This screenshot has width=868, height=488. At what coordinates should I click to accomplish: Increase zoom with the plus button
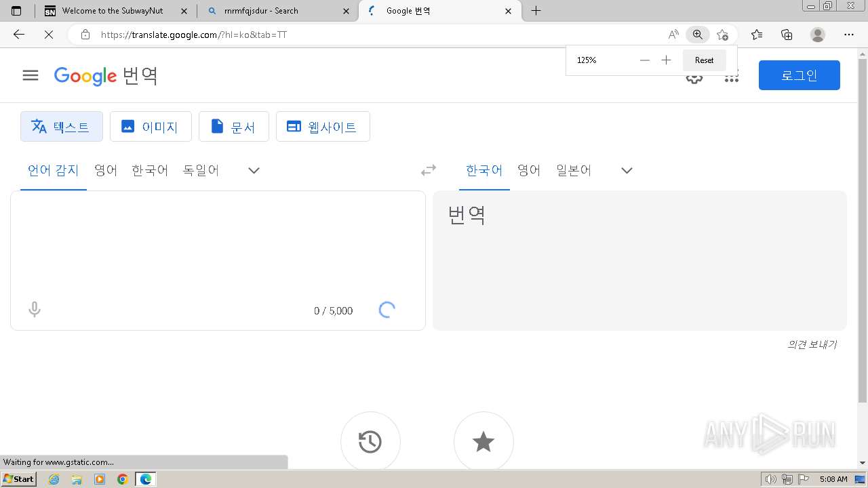tap(666, 60)
